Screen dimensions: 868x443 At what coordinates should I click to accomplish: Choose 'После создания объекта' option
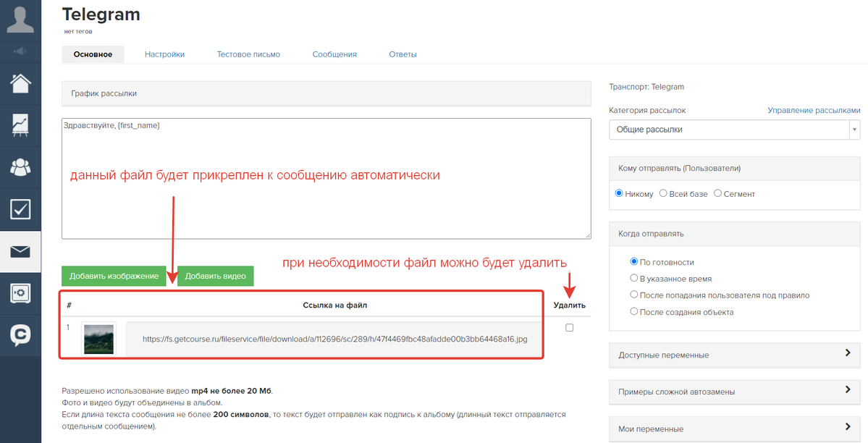[x=634, y=312]
